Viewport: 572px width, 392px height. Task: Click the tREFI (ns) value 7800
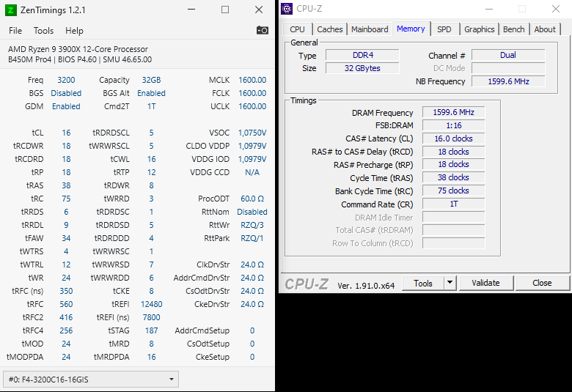click(151, 317)
